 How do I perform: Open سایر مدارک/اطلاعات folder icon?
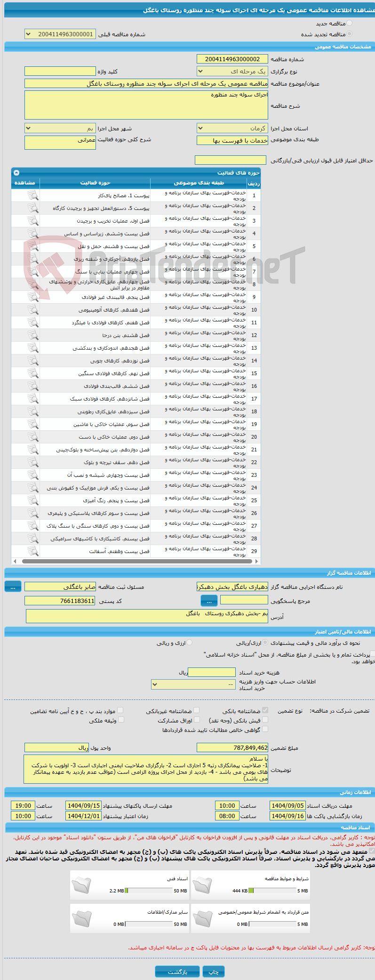pos(81,918)
